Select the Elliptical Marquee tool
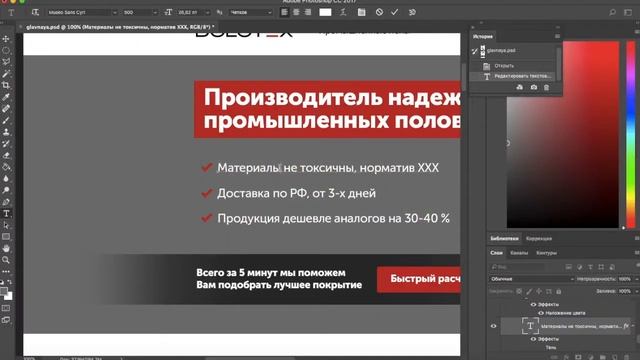 click(6, 51)
